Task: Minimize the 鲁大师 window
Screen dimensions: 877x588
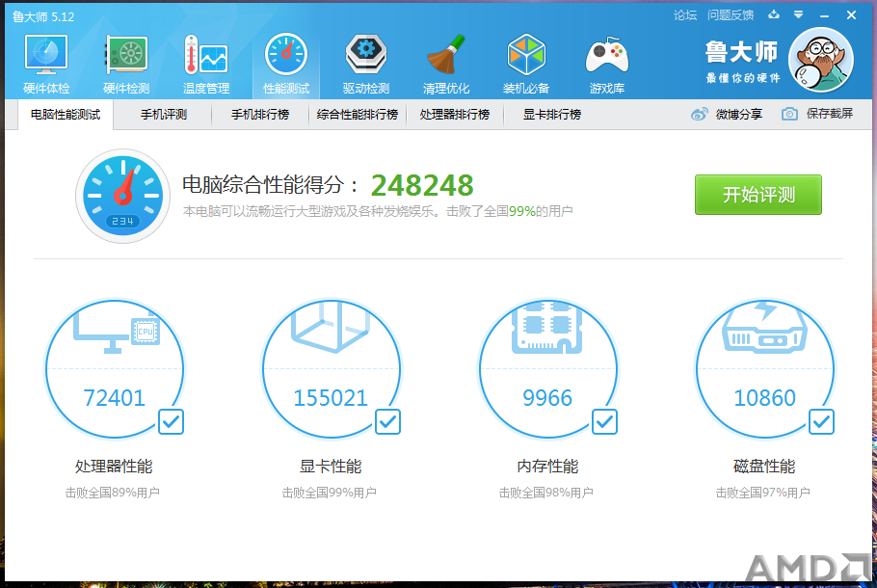Action: 824,15
